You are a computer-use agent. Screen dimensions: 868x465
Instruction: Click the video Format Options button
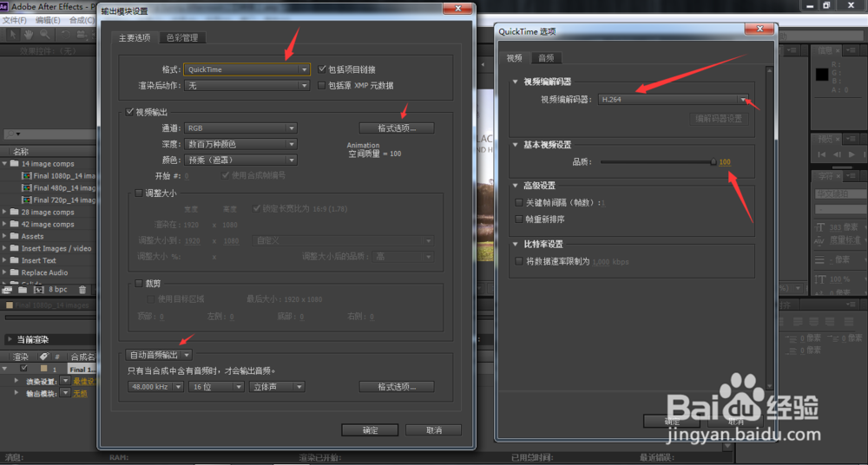(x=397, y=128)
